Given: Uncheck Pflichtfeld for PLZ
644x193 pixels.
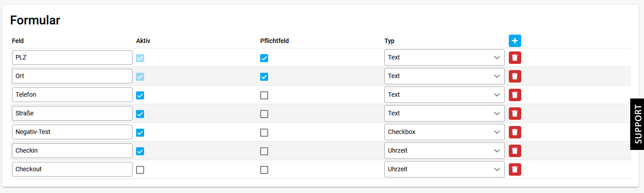Looking at the screenshot, I should 264,58.
